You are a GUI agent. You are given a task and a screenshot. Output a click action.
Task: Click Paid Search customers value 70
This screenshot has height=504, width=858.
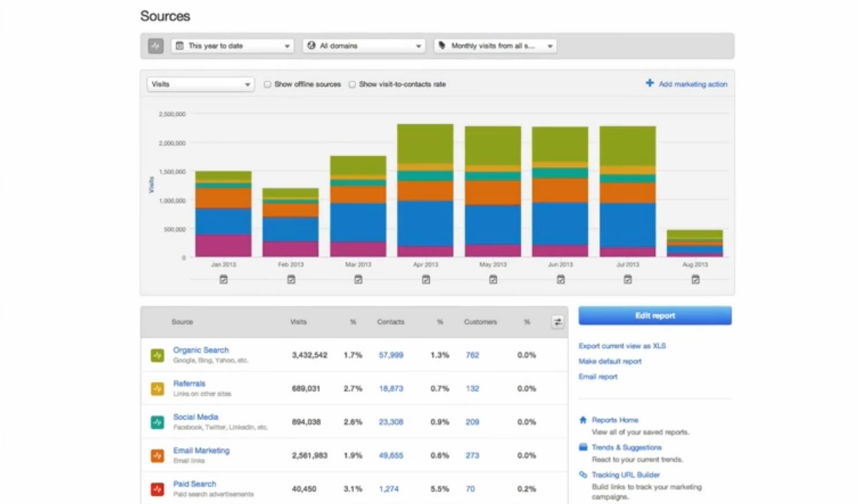(470, 489)
